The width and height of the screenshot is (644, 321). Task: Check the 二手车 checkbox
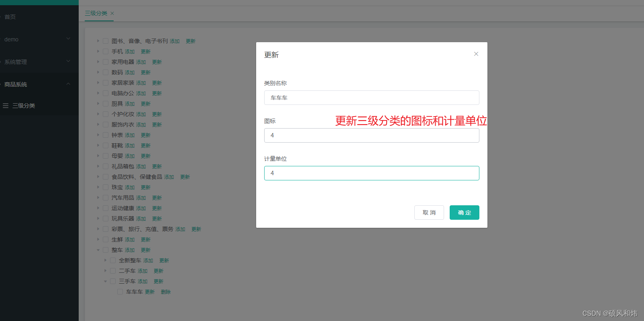point(113,271)
